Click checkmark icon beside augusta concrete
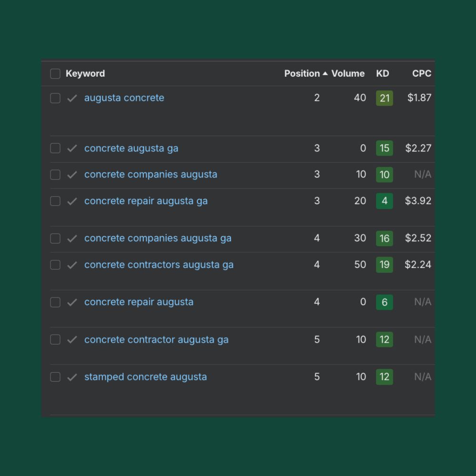476x476 pixels. click(x=72, y=98)
